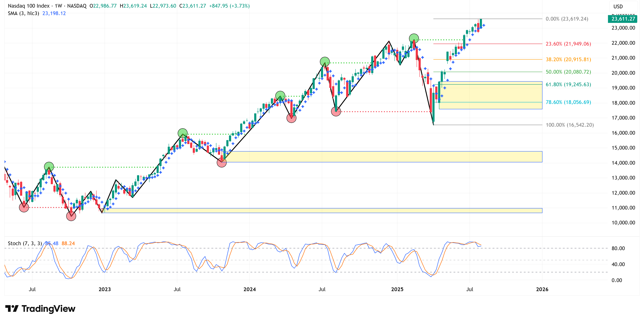Click the 2025 label on the time axis

397,289
